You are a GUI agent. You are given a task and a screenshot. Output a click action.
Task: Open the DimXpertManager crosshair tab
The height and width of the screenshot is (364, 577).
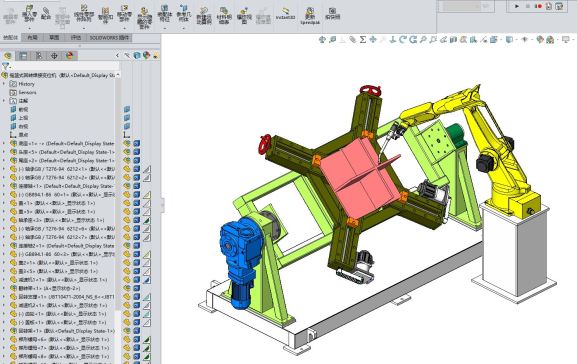54,56
